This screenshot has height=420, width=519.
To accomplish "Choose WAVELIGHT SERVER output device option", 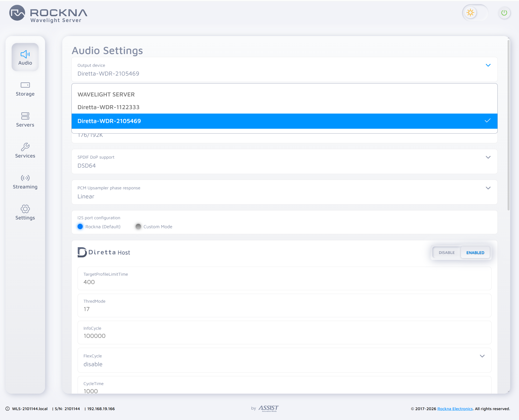I will coord(284,95).
